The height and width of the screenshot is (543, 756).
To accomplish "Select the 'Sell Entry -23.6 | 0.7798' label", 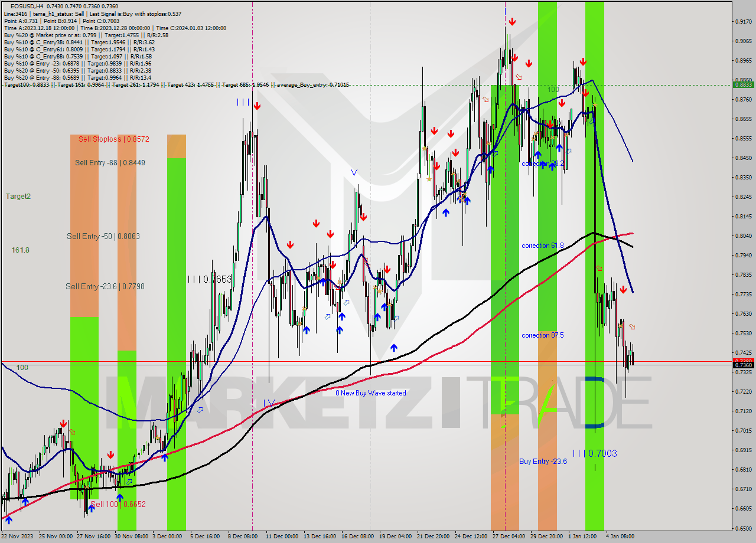I will tap(105, 287).
